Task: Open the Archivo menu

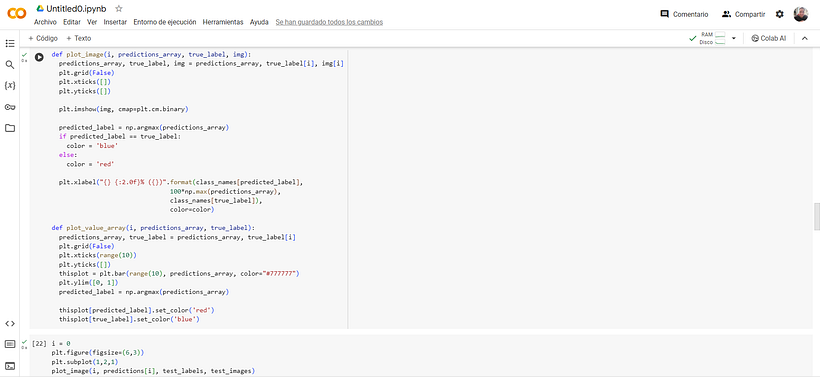Action: (x=45, y=22)
